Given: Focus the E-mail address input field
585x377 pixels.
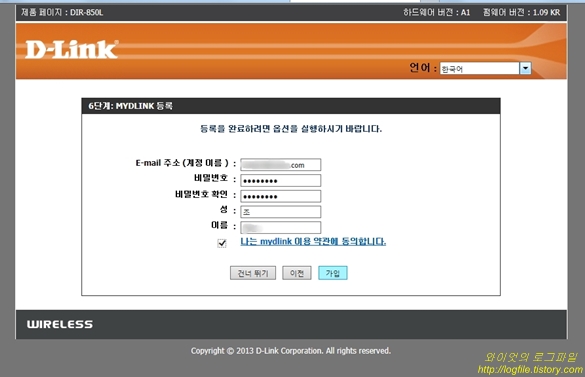Looking at the screenshot, I should [x=281, y=165].
